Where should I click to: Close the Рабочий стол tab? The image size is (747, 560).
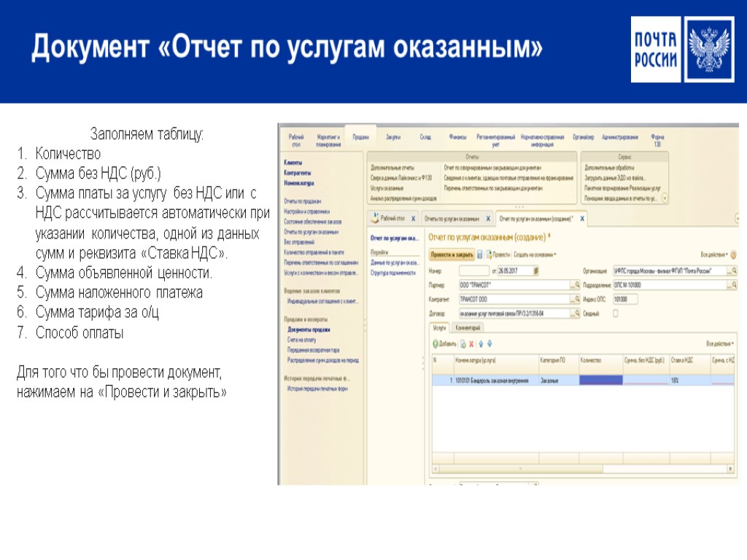413,219
